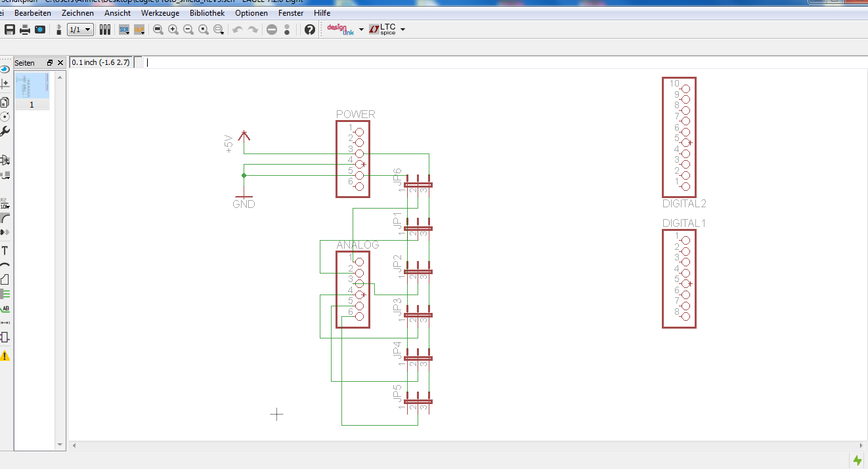Select the Add part tool
Viewport: 868px width, 469px height.
tap(5, 160)
